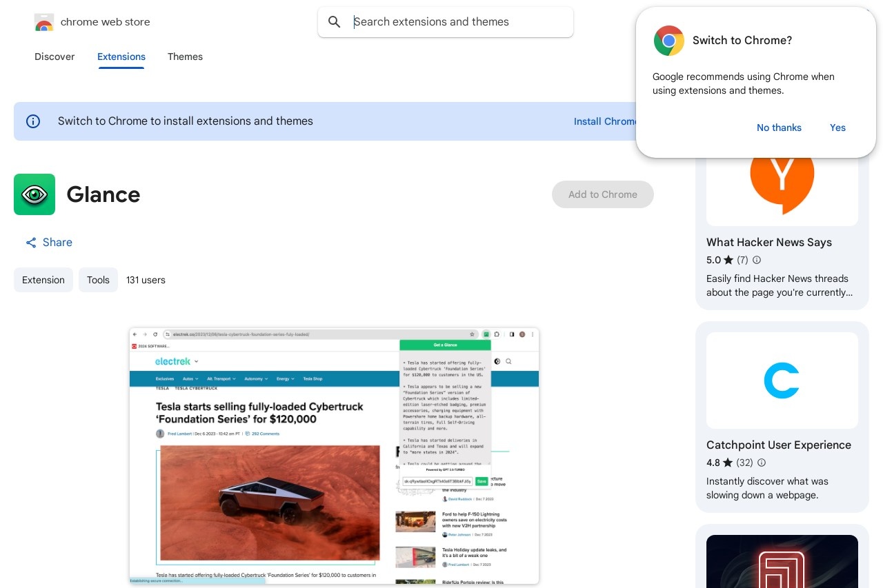The width and height of the screenshot is (883, 588).
Task: Click 'Switch to Chrome to install extensions' banner text
Action: click(186, 121)
